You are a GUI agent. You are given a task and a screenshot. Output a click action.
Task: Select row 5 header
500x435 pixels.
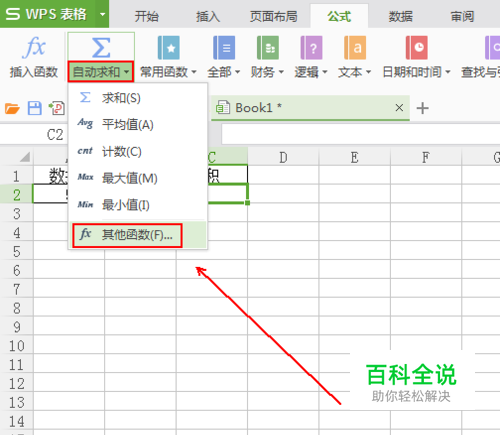[16, 251]
